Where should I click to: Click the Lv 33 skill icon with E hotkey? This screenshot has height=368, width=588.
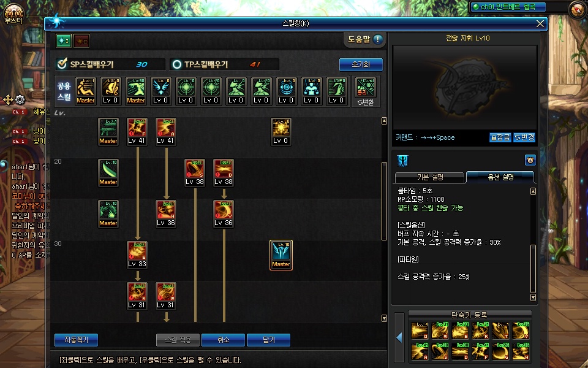(x=137, y=255)
